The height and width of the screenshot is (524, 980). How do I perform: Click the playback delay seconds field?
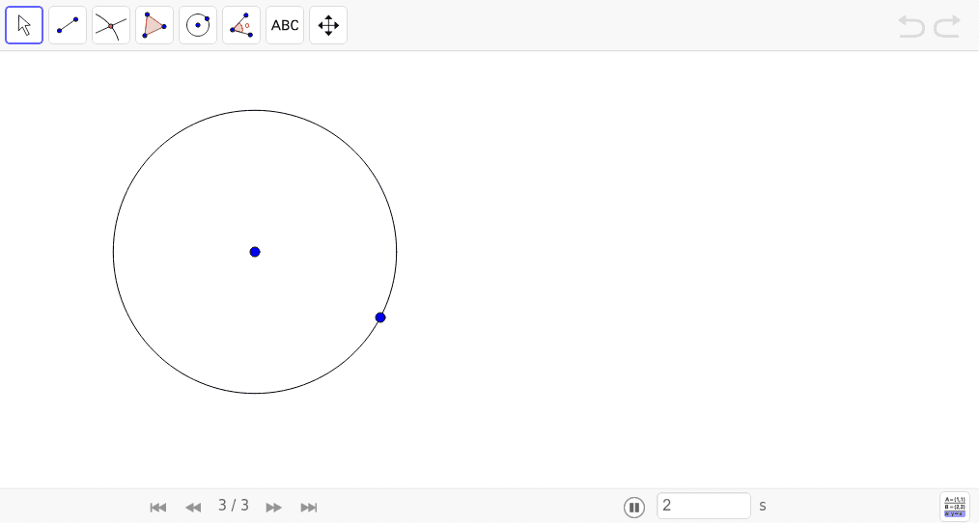point(704,506)
